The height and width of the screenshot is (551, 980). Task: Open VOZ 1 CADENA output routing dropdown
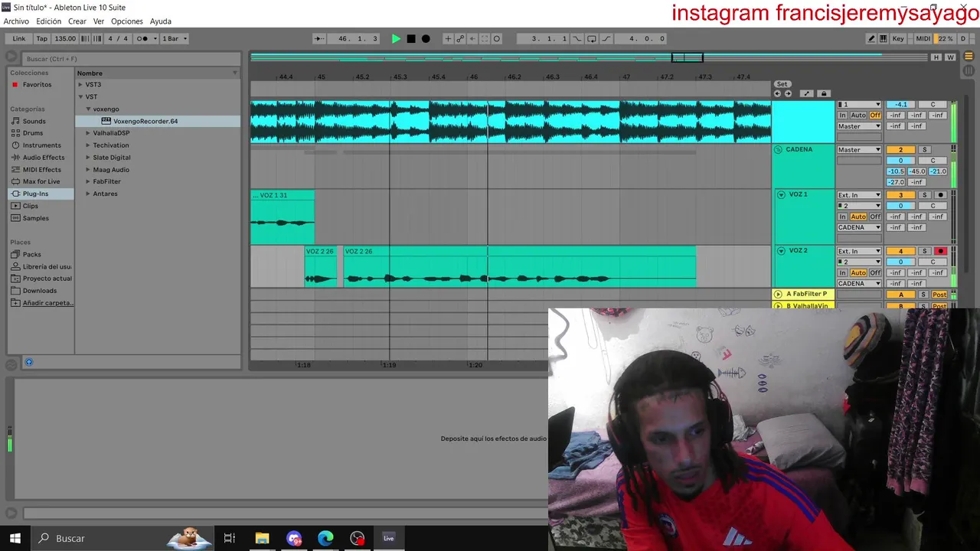pyautogui.click(x=859, y=227)
